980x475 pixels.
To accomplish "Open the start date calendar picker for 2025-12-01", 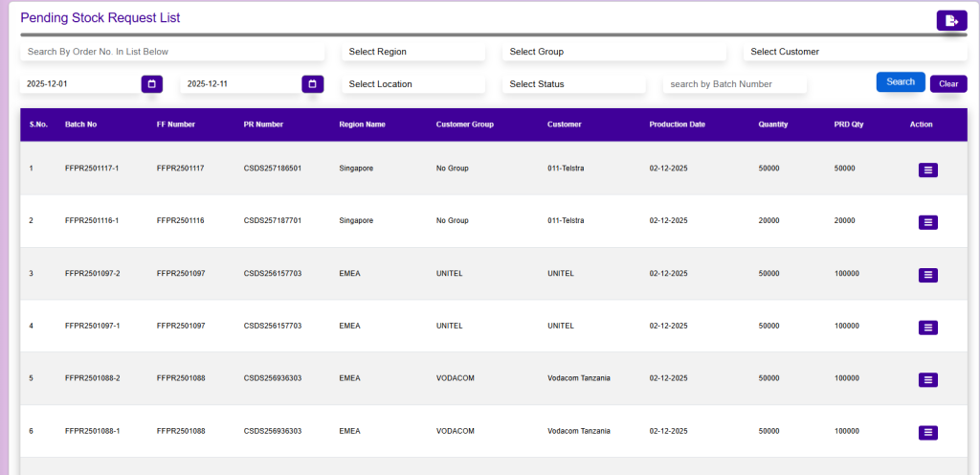I will 151,84.
